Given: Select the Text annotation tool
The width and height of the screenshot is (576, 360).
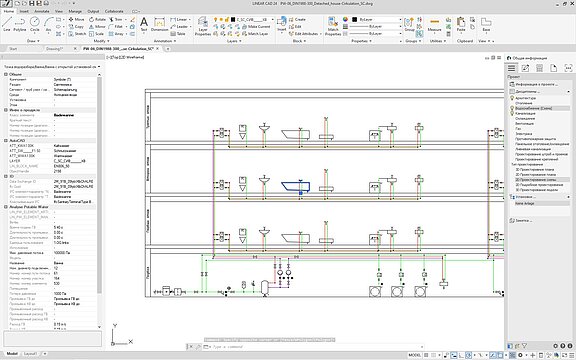Looking at the screenshot, I should coord(144,24).
